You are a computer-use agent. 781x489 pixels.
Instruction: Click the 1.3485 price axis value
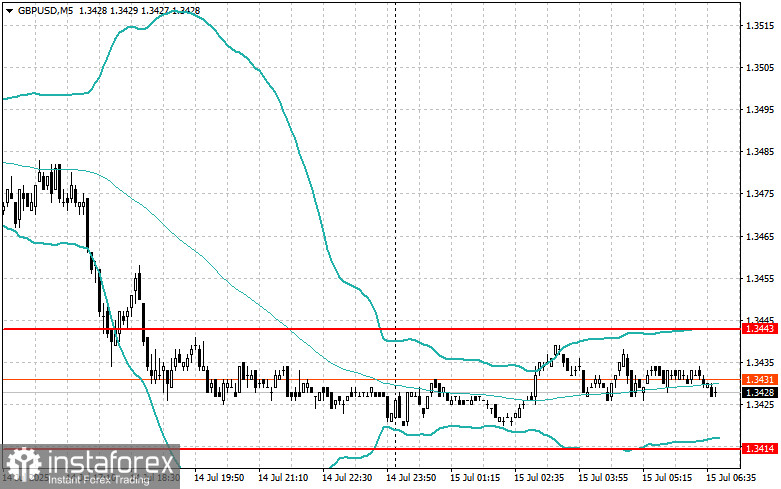coord(760,152)
